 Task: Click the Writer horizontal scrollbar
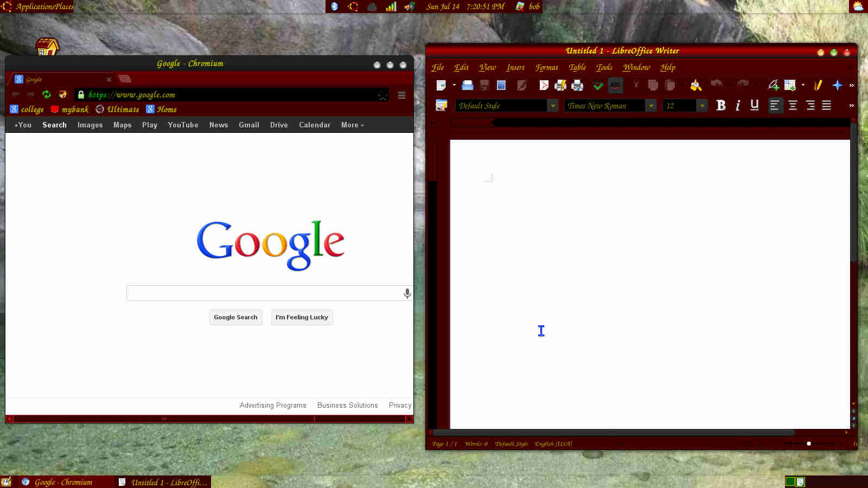pos(614,432)
